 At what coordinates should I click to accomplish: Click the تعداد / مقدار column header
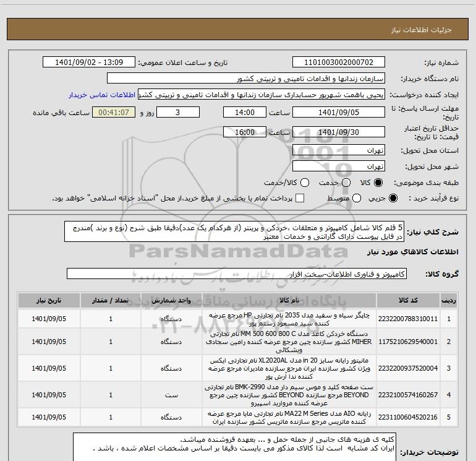[111, 300]
